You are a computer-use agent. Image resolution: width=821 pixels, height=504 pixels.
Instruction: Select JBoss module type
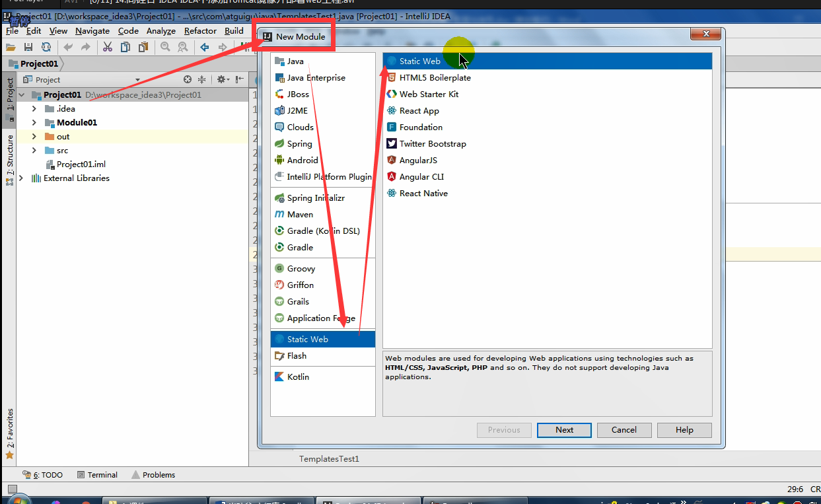pos(323,94)
